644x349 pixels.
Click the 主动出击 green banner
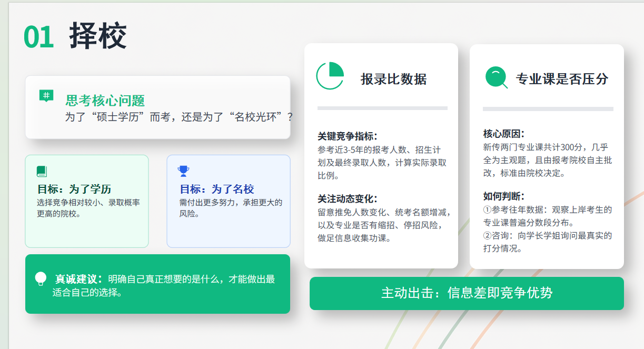pos(467,293)
